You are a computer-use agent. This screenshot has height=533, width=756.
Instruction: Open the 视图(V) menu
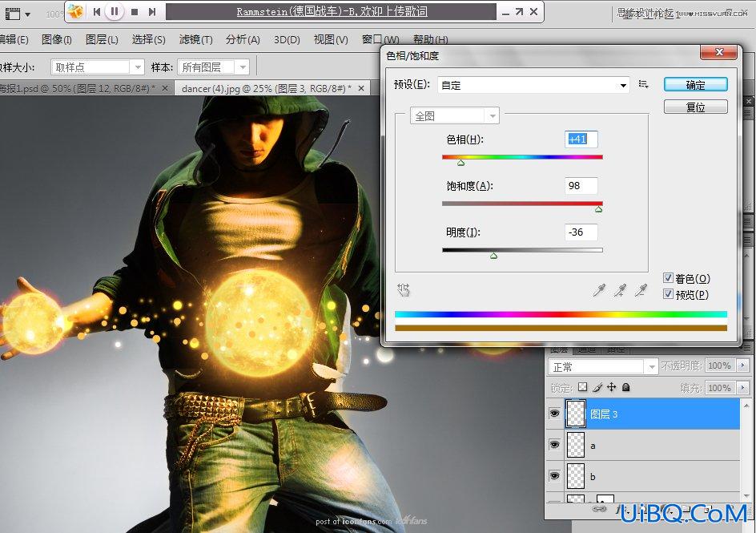pos(331,39)
